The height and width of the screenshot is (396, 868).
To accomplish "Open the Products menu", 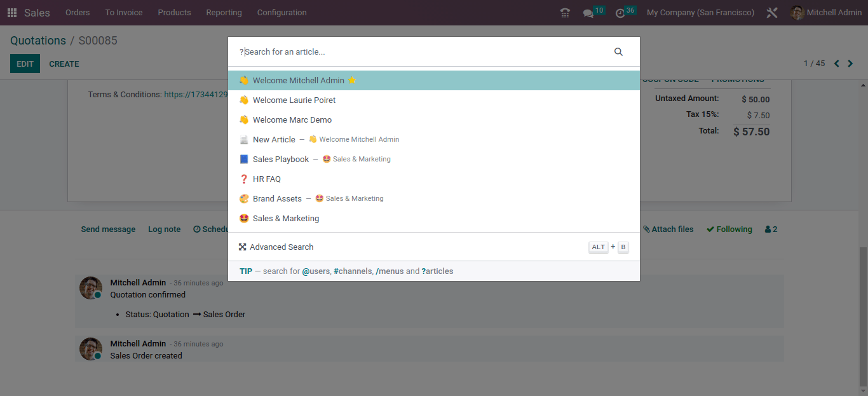I will coord(174,13).
